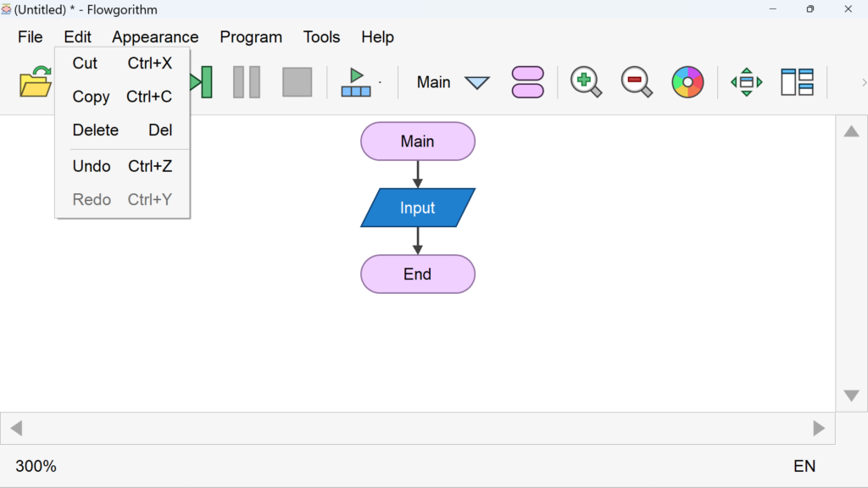Click the green arrows layout icon
Screen dimensions: 868x488
coord(746,82)
